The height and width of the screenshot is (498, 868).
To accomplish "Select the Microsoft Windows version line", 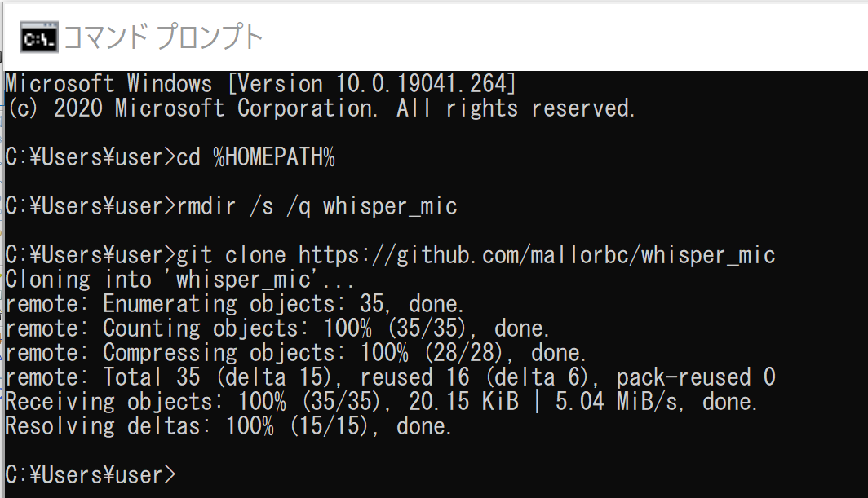I will (261, 84).
